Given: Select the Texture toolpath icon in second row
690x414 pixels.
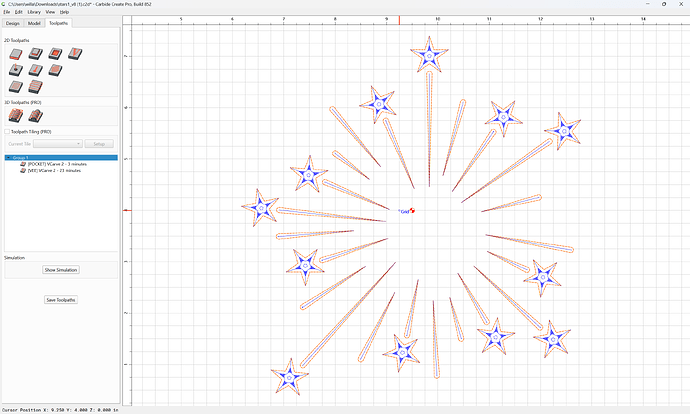Looking at the screenshot, I should click(55, 70).
